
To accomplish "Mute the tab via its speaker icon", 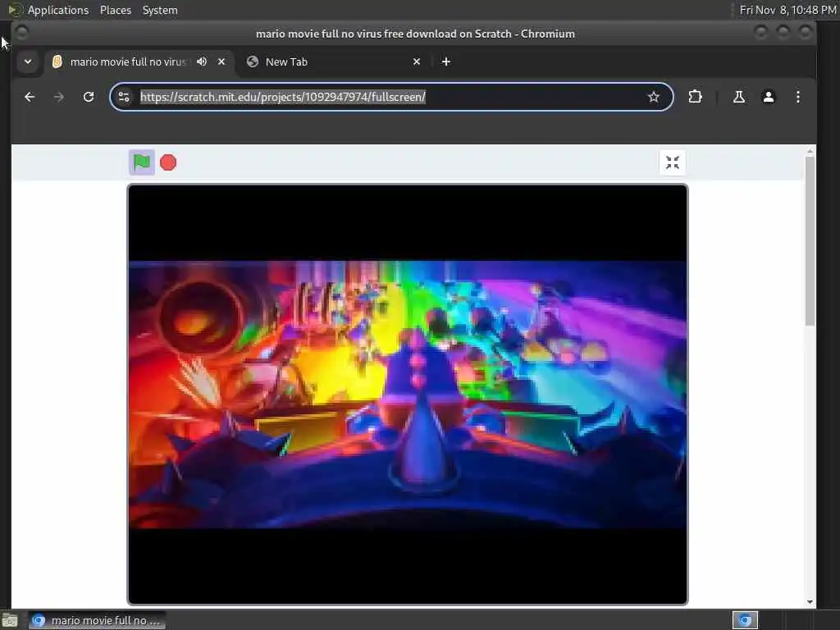I will click(202, 62).
